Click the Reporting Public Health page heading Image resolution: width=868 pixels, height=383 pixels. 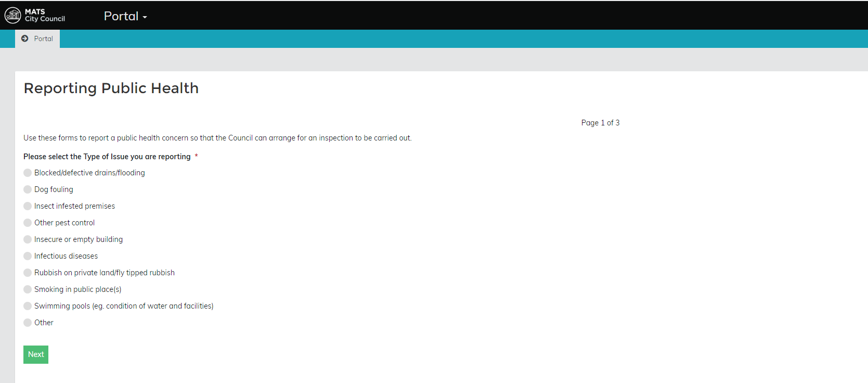tap(111, 88)
